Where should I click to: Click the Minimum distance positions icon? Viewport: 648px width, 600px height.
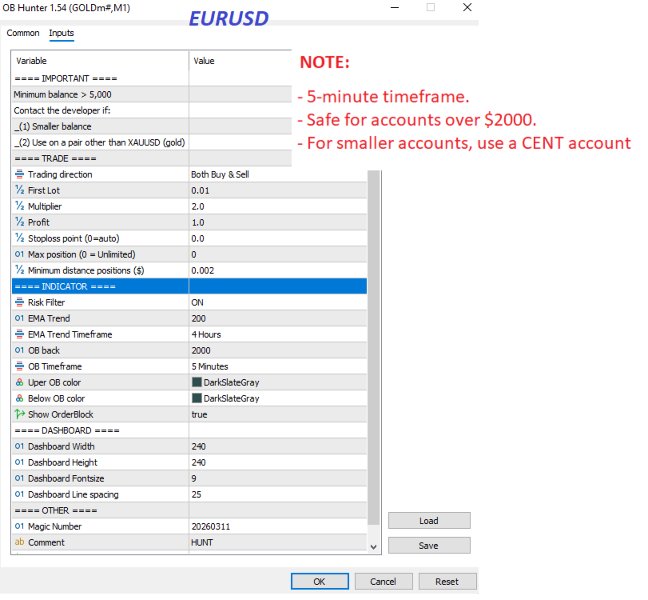click(x=19, y=270)
